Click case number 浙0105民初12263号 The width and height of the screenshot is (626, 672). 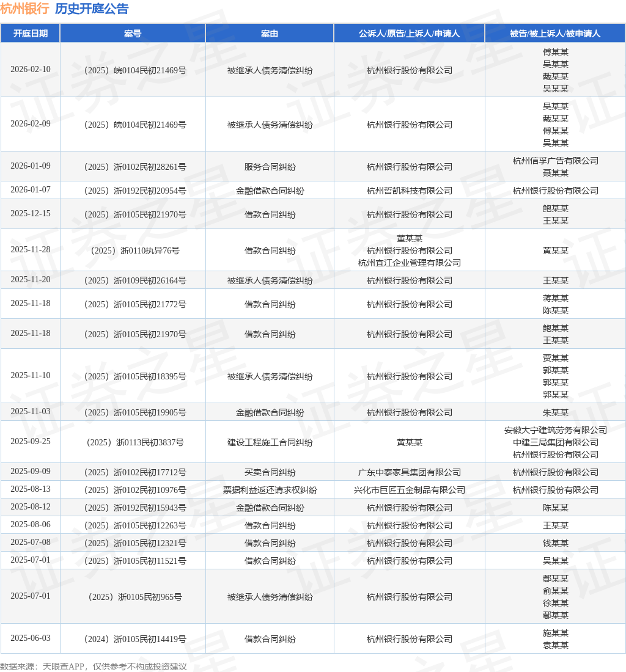point(135,526)
